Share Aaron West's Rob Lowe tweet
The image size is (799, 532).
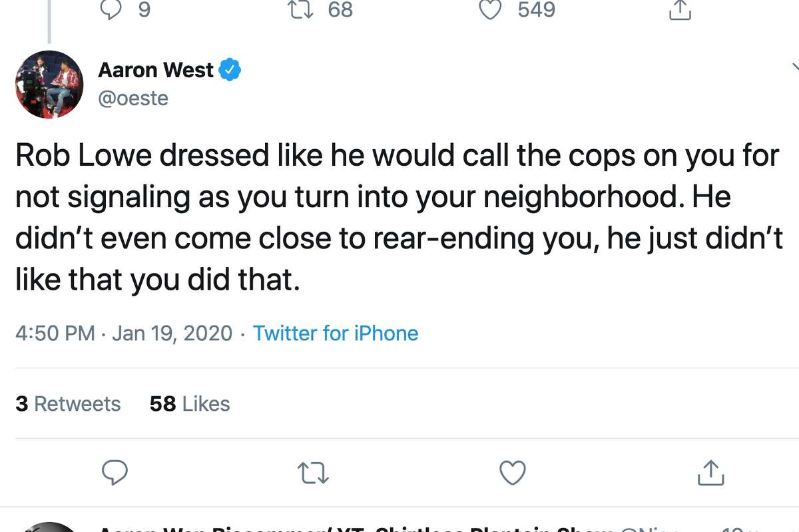[x=710, y=473]
